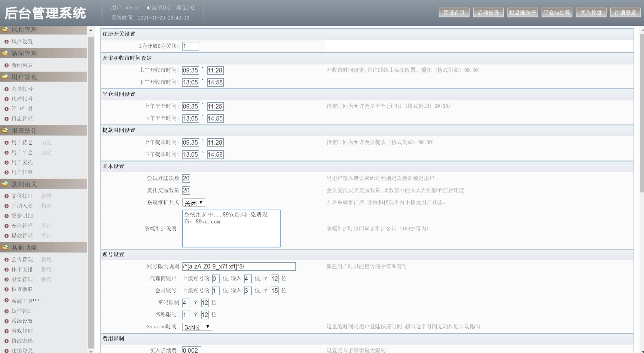Click bullet icon beside 用户持仓

pos(7,143)
